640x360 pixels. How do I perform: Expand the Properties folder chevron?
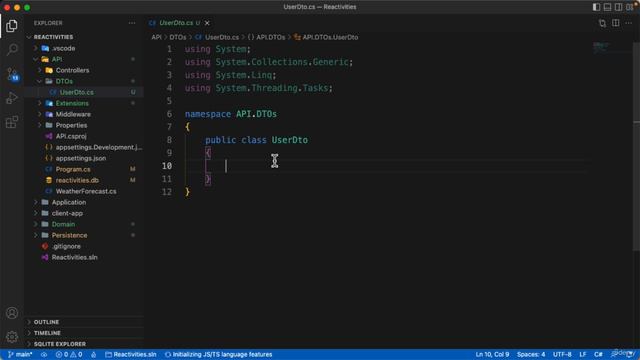(40, 125)
